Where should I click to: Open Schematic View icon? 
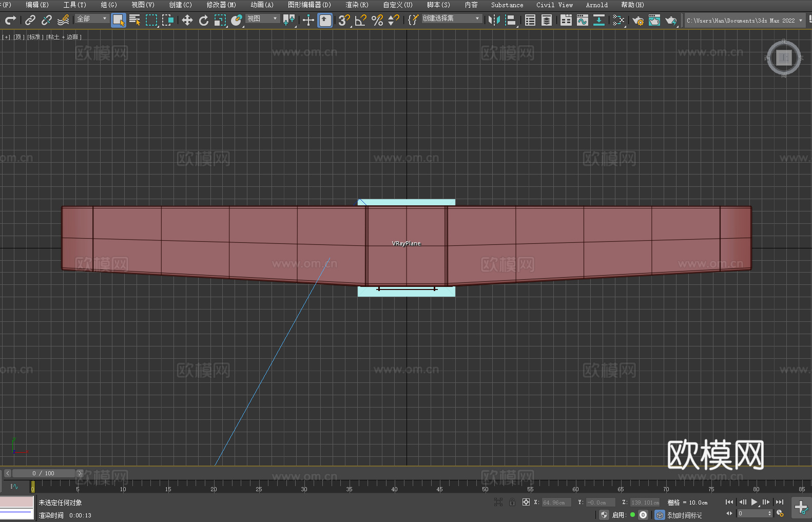coord(599,20)
